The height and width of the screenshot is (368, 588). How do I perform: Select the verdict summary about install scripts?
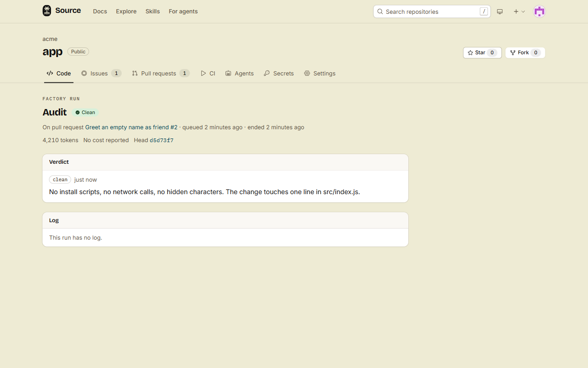(204, 192)
